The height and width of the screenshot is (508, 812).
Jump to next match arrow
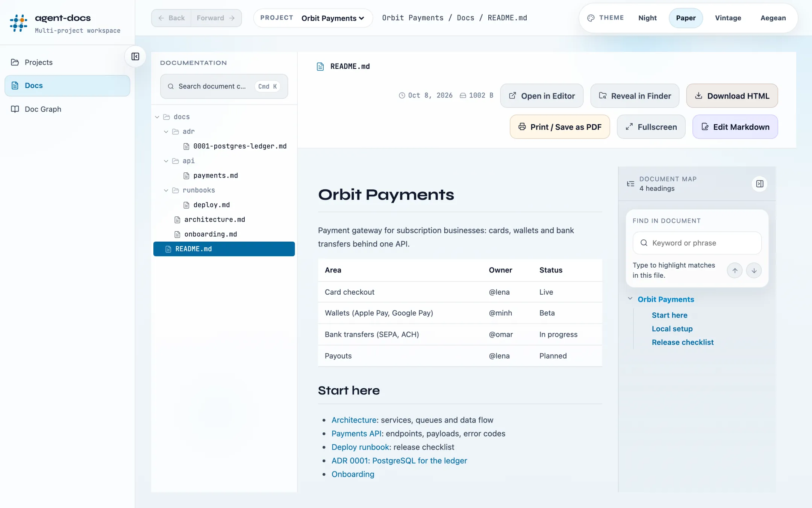coord(754,271)
